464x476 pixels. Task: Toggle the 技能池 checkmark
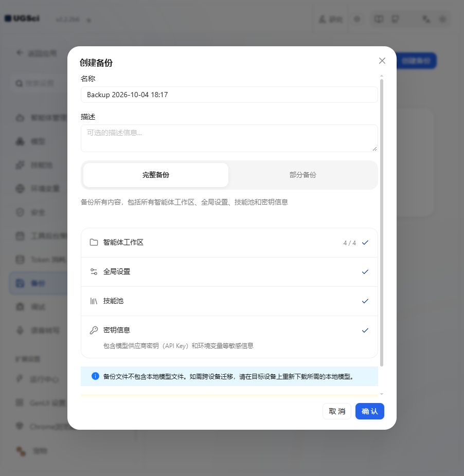click(x=365, y=301)
